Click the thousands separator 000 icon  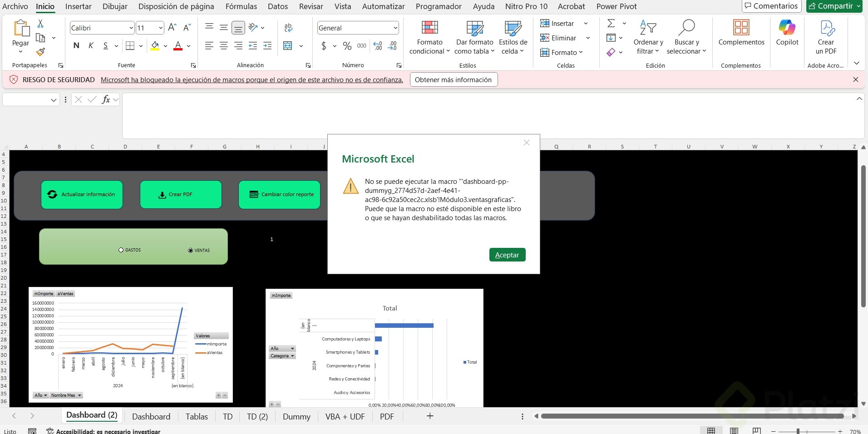pos(362,46)
